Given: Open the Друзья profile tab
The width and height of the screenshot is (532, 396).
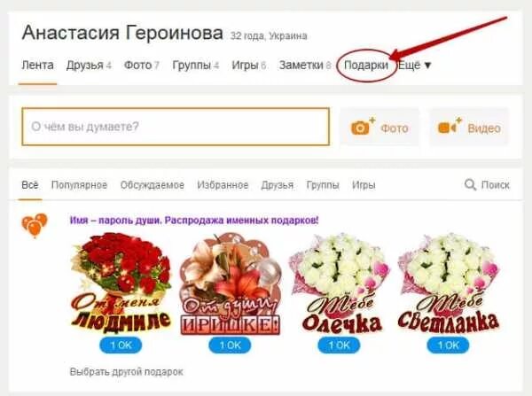Looking at the screenshot, I should pos(89,65).
